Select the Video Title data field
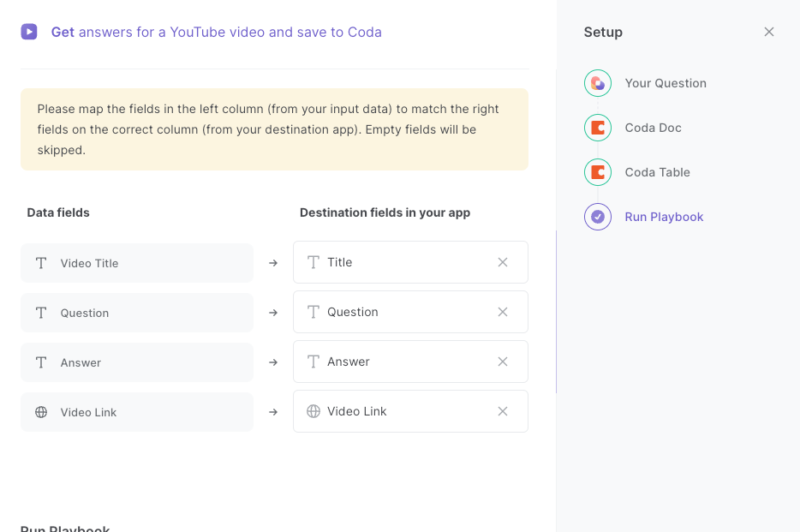This screenshot has height=532, width=800. point(137,263)
